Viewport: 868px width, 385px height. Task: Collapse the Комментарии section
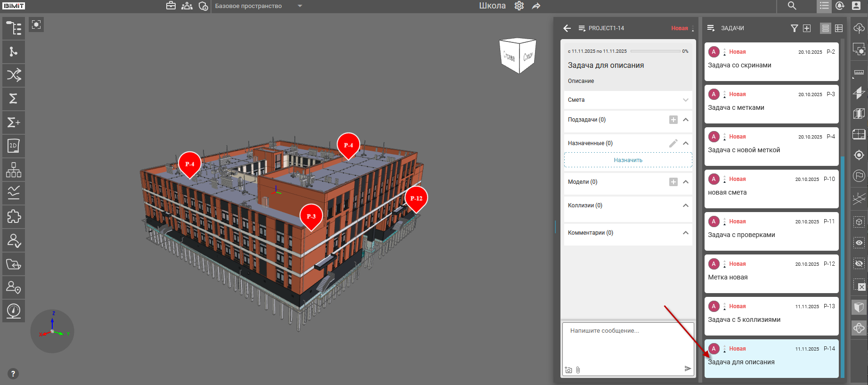coord(685,233)
